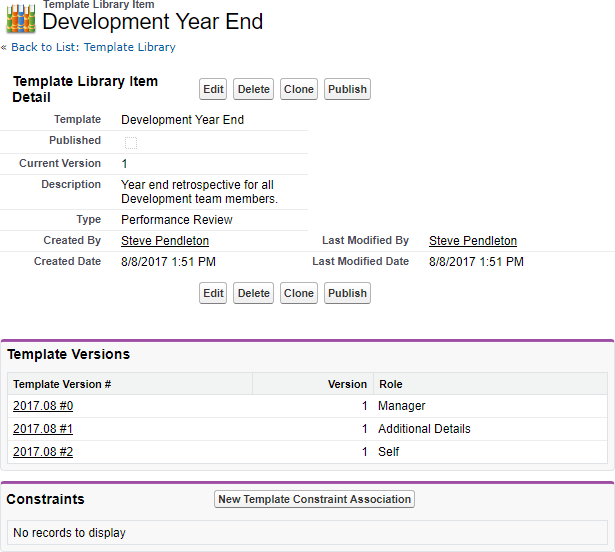Open Last Modified By Steve Pendleton link
The image size is (615, 552).
tap(473, 241)
